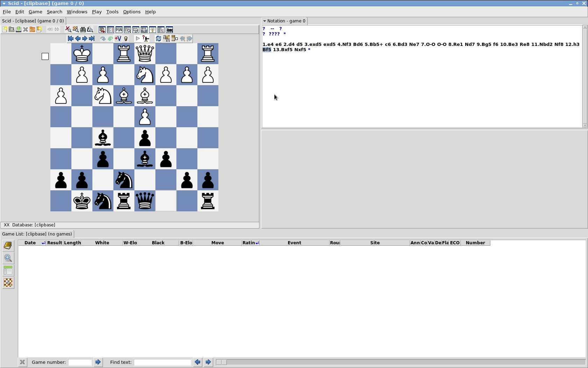Screen dimensions: 588x368
Task: Click the Find text input field
Action: coord(162,362)
